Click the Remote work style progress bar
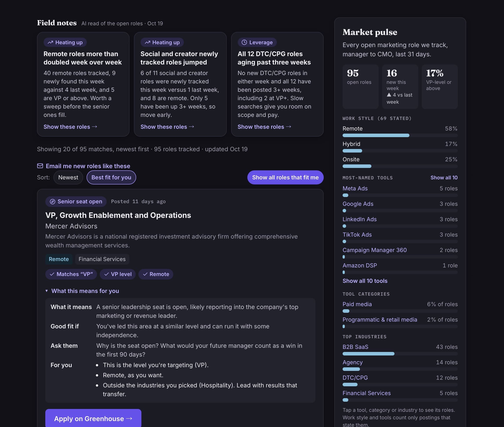This screenshot has width=504, height=427. pyautogui.click(x=400, y=135)
